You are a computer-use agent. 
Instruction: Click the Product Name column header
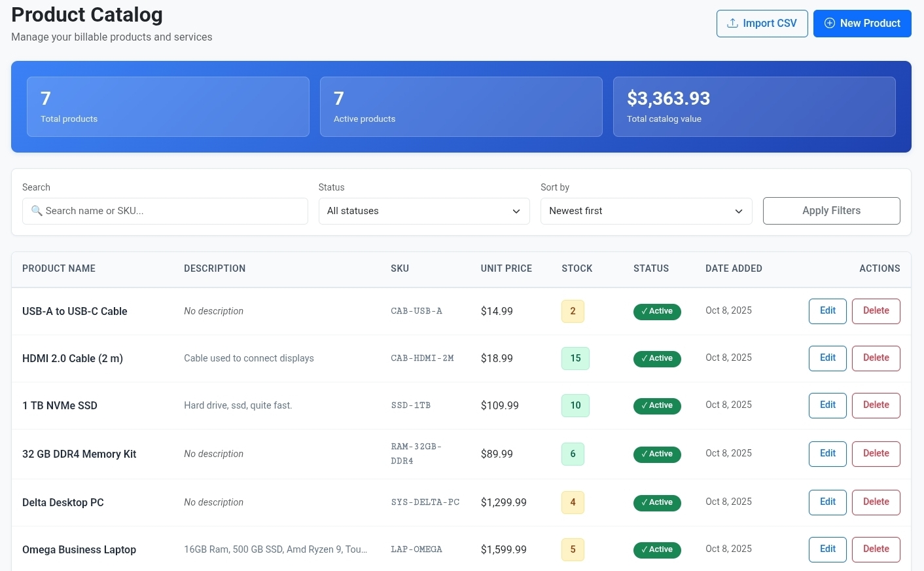click(59, 268)
